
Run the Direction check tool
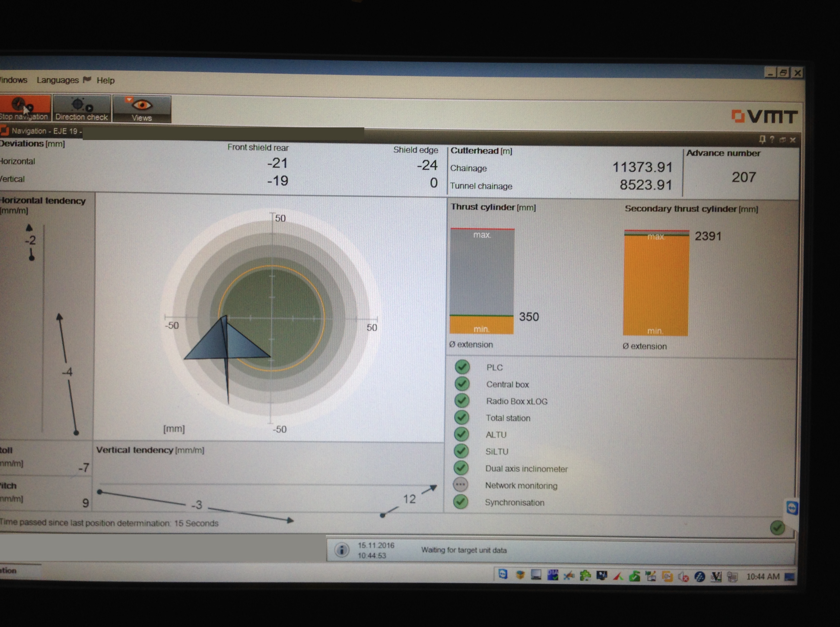click(82, 109)
